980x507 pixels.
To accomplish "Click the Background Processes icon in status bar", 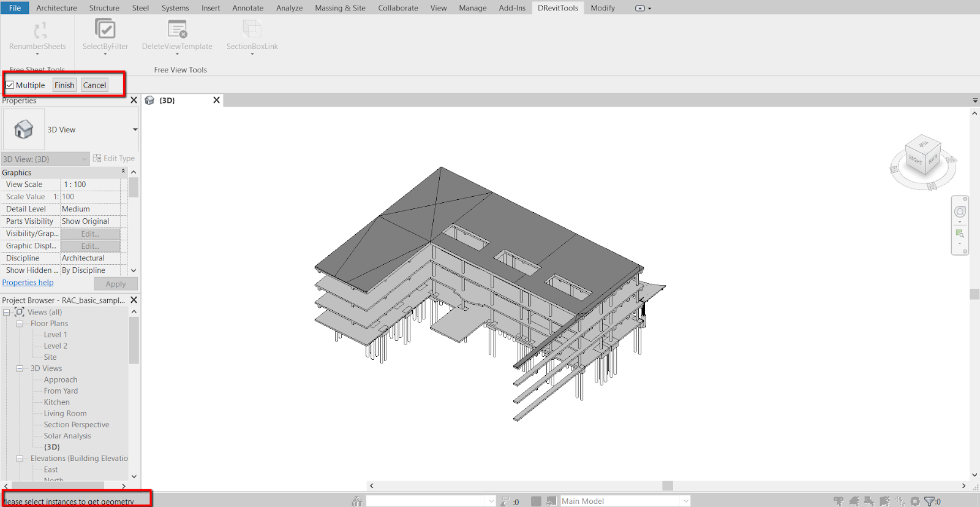I will (915, 501).
